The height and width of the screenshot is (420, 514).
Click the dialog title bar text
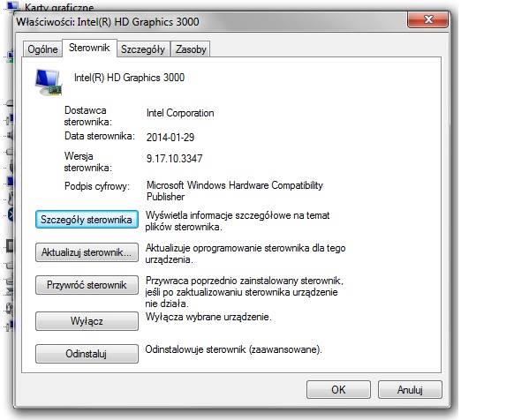tap(108, 22)
